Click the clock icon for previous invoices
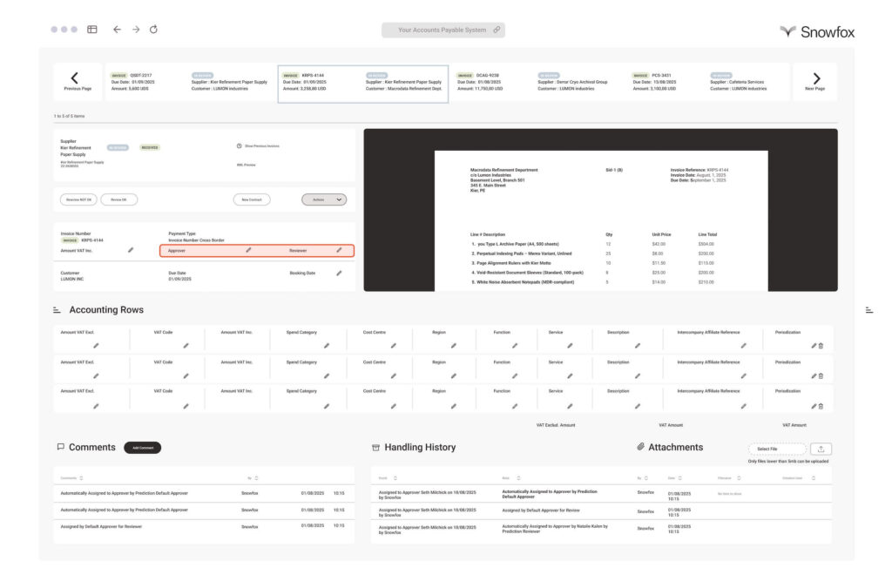892x588 pixels. 239,146
